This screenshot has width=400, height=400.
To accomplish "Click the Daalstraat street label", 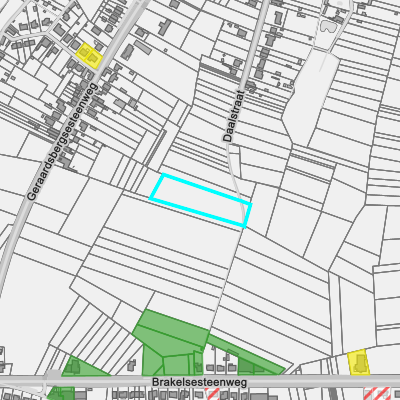I will click(x=234, y=116).
